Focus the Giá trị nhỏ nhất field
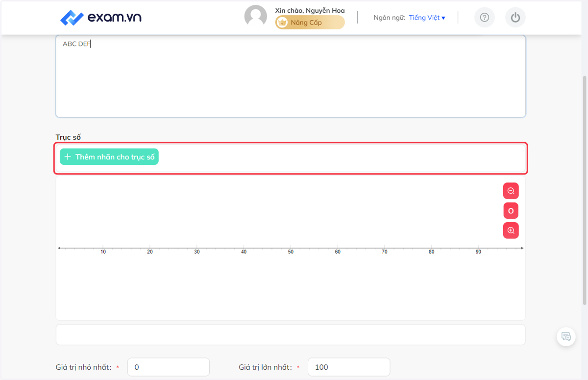Viewport: 588px width, 380px height. pyautogui.click(x=169, y=367)
